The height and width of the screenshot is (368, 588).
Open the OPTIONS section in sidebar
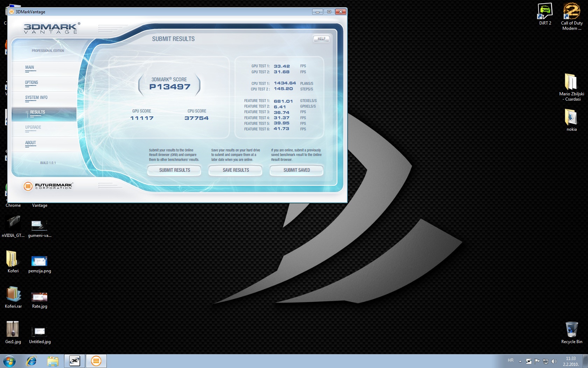(x=44, y=84)
